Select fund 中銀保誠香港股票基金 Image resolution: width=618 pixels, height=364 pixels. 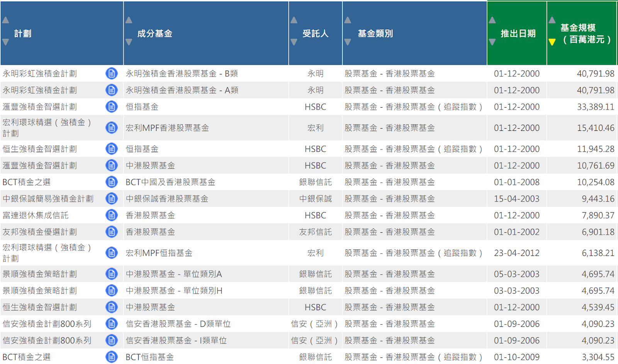coord(167,198)
